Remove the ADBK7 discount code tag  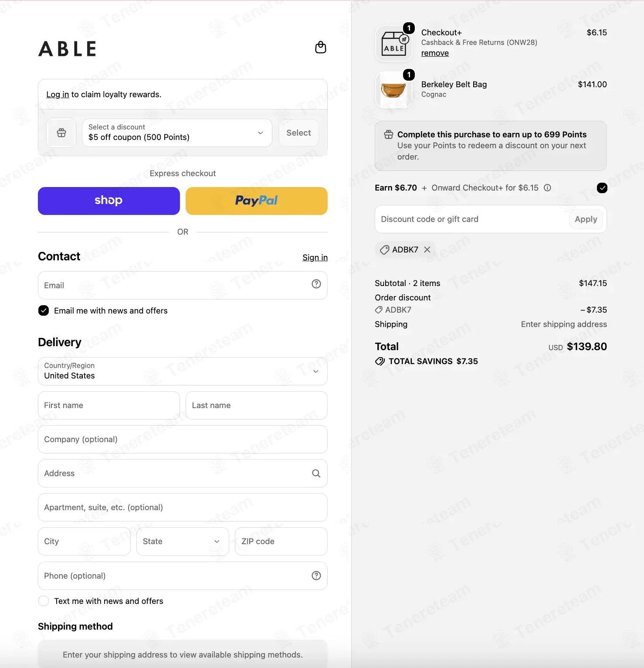tap(427, 249)
